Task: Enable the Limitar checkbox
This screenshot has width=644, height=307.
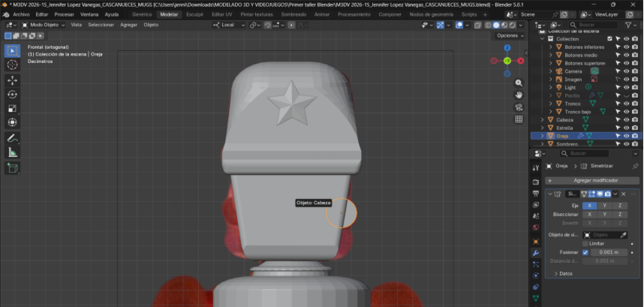Action: [x=585, y=243]
